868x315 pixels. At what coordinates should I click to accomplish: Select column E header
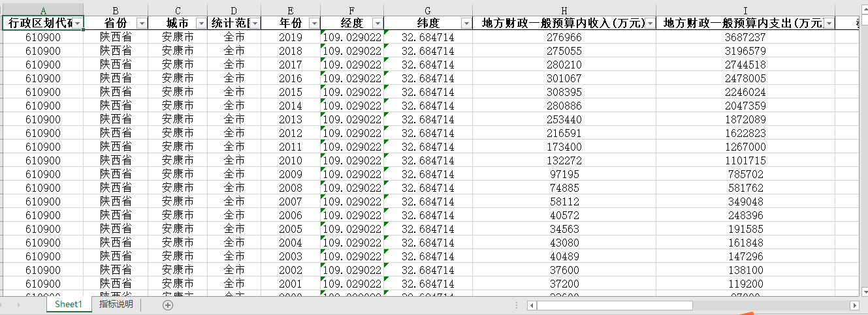[290, 10]
